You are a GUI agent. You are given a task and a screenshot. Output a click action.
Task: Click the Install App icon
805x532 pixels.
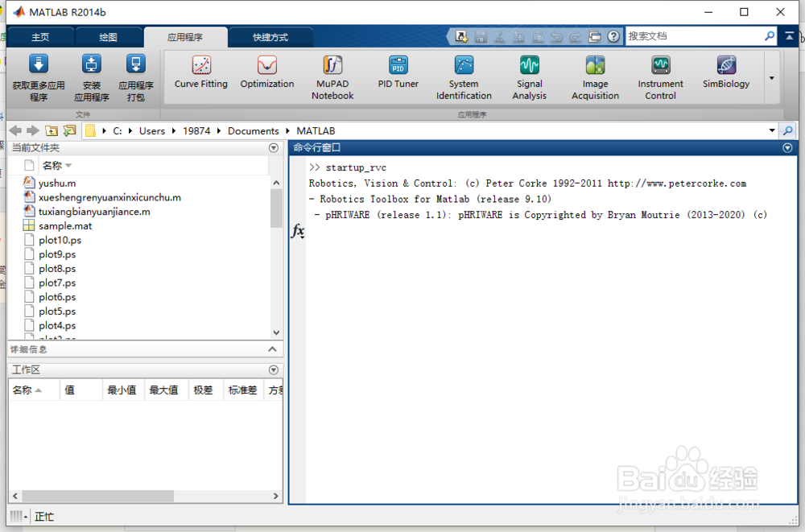tap(92, 64)
